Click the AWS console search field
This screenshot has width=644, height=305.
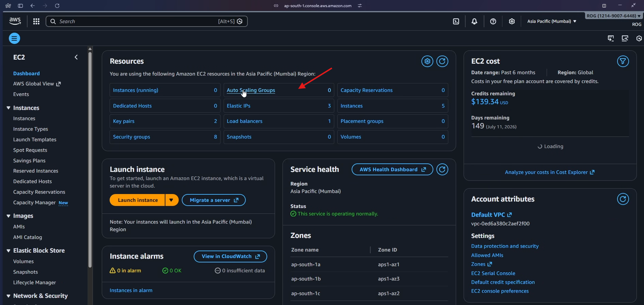136,21
